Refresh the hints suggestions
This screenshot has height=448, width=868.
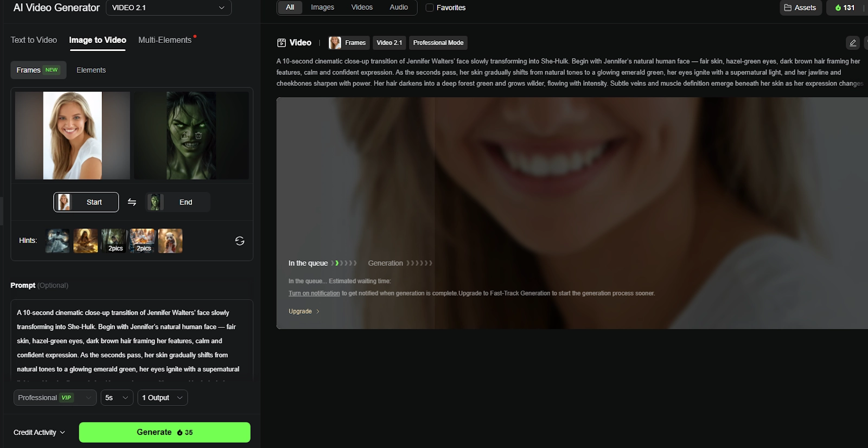point(239,241)
